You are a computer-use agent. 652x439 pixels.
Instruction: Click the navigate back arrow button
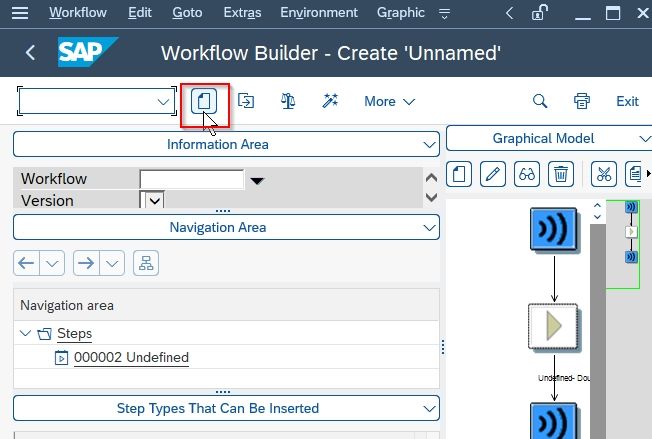pos(27,263)
